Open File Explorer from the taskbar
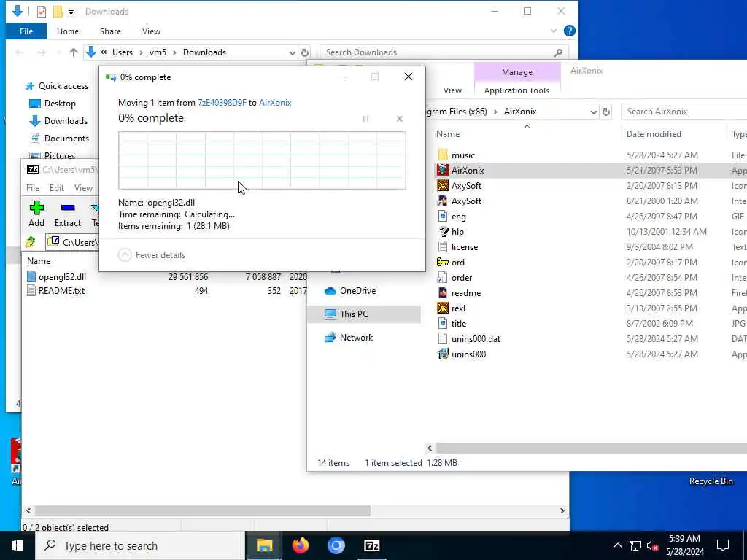 click(264, 545)
